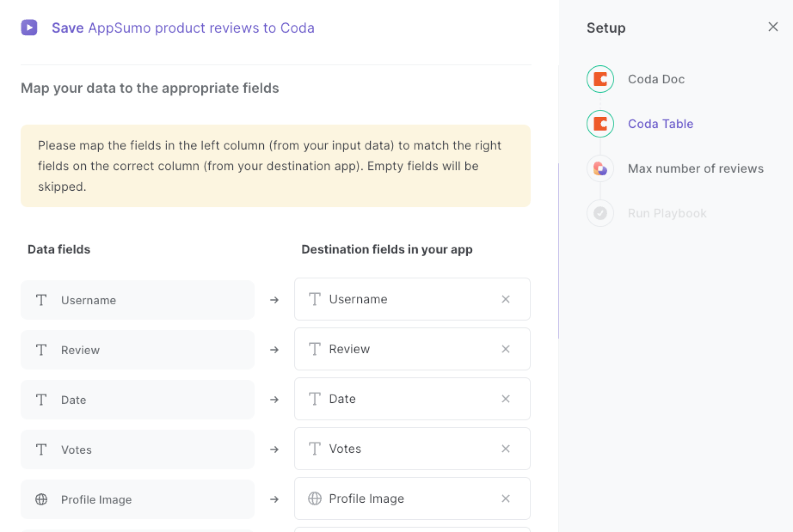Click the arrow next to Username row
The width and height of the screenshot is (793, 532).
[x=274, y=300]
